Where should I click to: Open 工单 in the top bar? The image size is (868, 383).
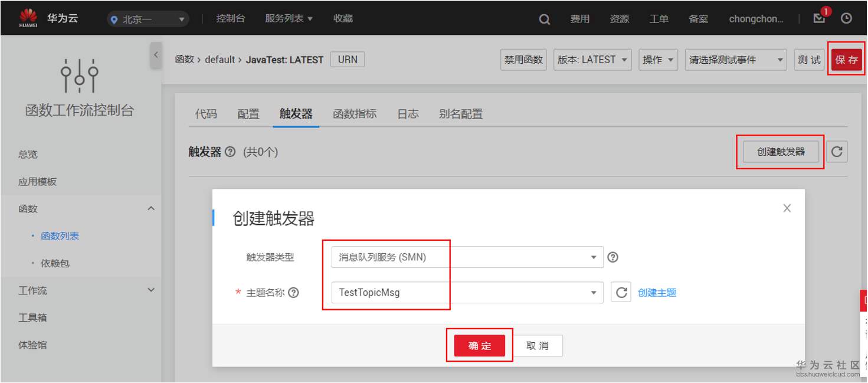click(x=659, y=19)
